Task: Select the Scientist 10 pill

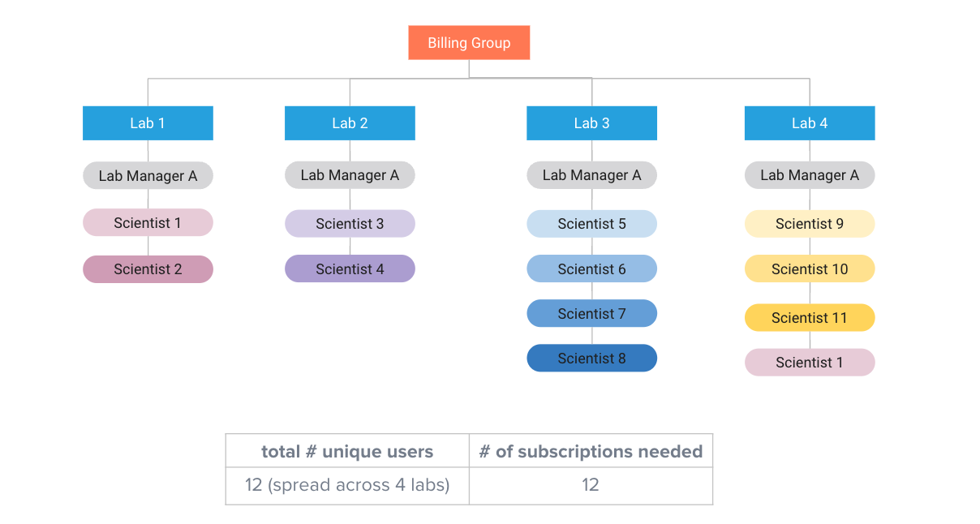Action: 810,268
